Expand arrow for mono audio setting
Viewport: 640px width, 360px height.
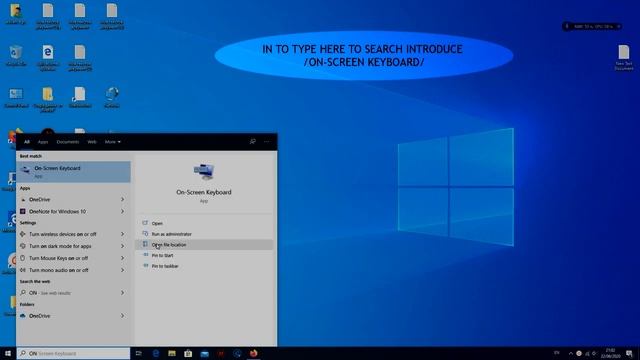[122, 270]
